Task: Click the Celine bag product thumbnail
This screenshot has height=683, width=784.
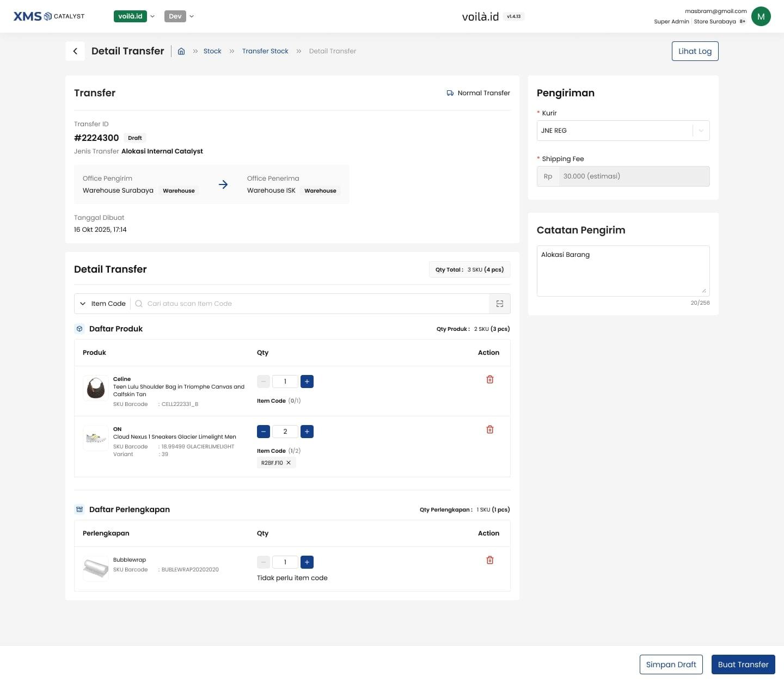Action: (96, 388)
